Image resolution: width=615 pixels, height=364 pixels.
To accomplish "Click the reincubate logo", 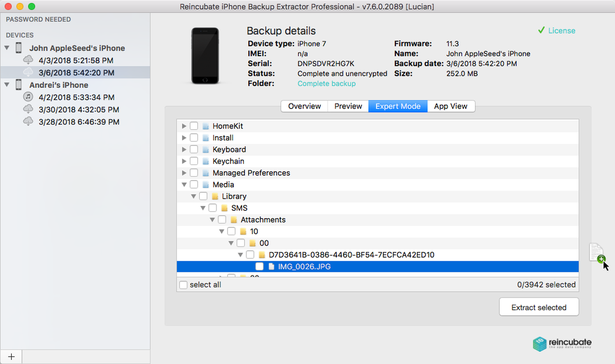I will pyautogui.click(x=562, y=344).
